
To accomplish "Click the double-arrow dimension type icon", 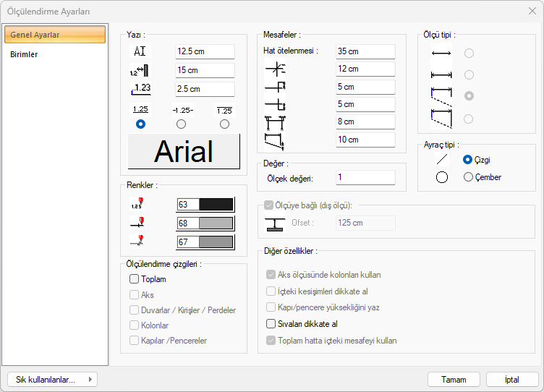I will pos(441,54).
